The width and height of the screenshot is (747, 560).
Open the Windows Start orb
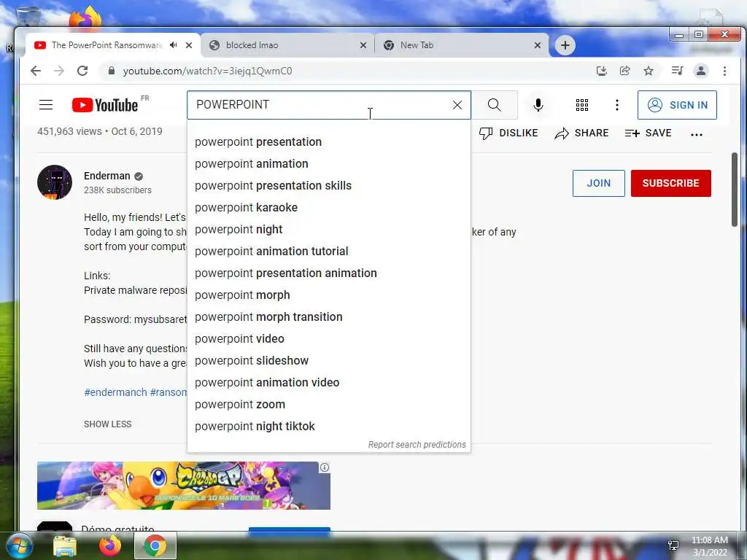(20, 546)
